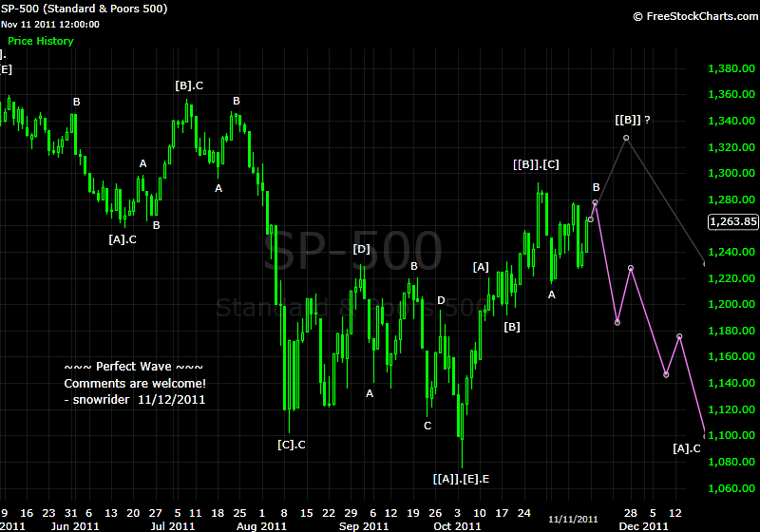Click the [D] wave label

[x=361, y=249]
